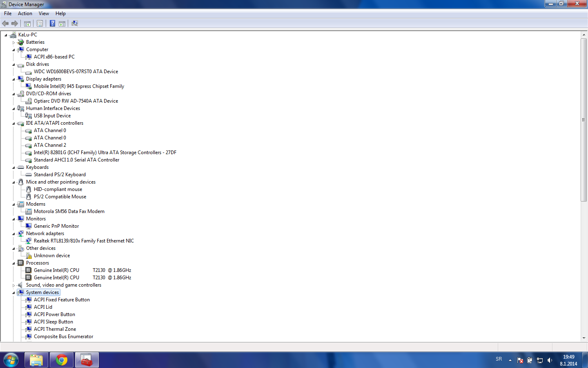Screen dimensions: 588x368
Task: Click the scrollbar up arrow
Action: [x=584, y=35]
